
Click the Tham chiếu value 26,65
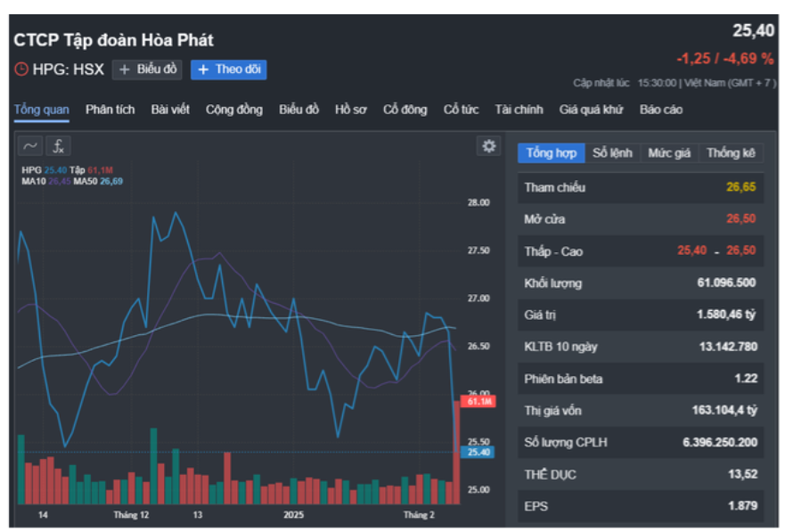coord(741,187)
